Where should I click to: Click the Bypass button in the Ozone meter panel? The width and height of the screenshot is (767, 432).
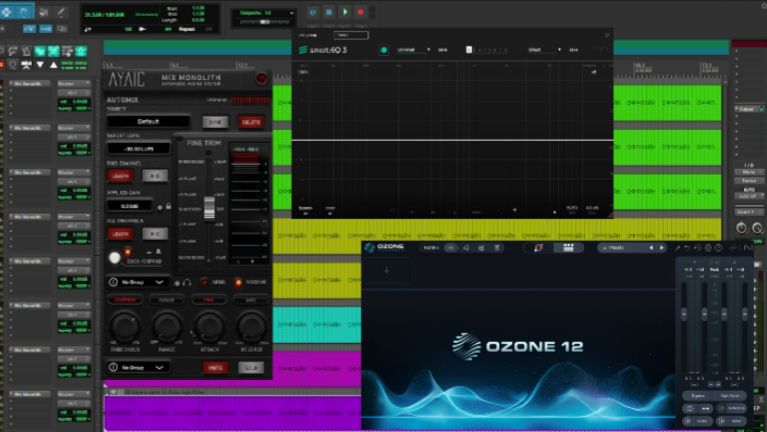pyautogui.click(x=699, y=395)
